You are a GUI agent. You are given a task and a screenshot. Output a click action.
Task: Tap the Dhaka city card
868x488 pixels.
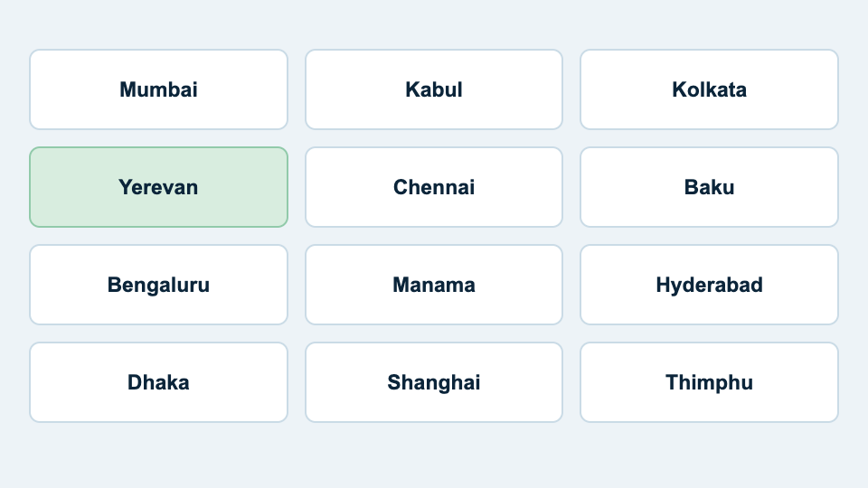[x=158, y=382]
